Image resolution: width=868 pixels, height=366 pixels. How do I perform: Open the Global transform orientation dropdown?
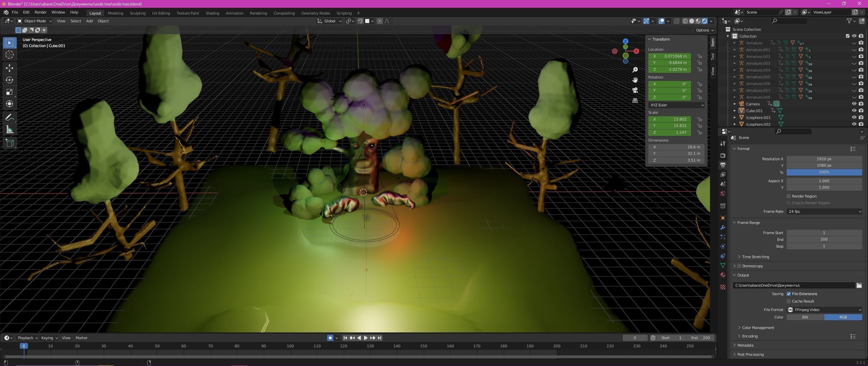point(330,21)
